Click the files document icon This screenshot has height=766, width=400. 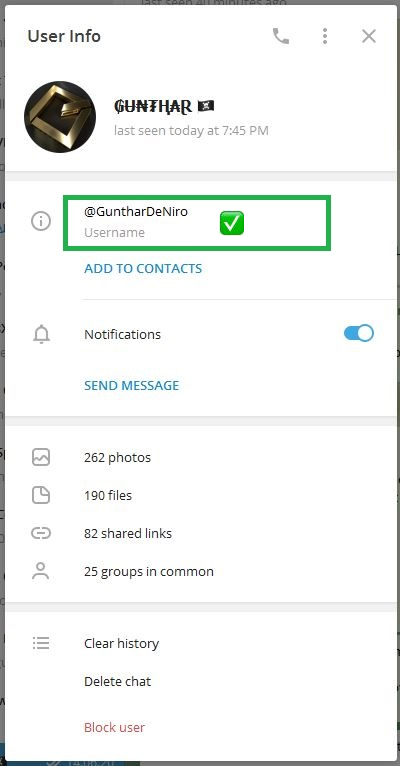(x=41, y=495)
